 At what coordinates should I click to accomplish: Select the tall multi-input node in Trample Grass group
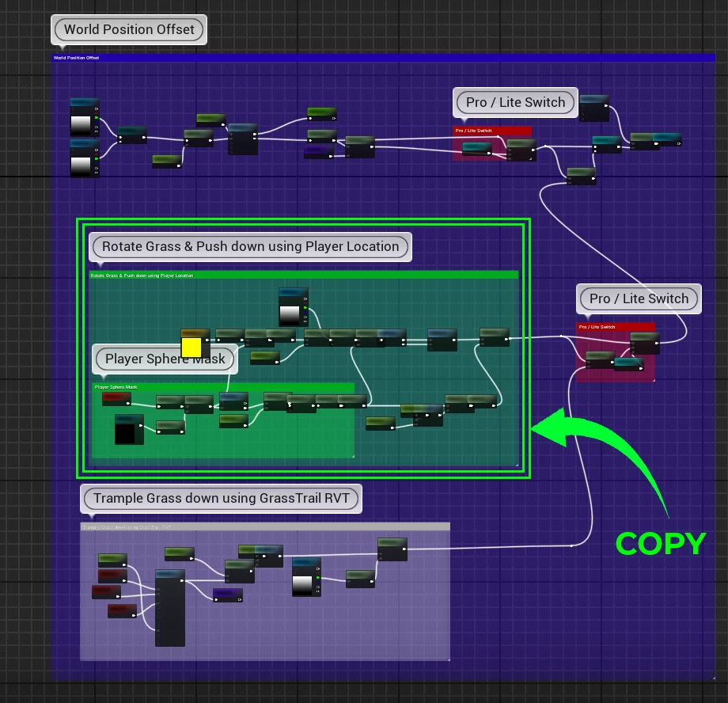pyautogui.click(x=169, y=608)
